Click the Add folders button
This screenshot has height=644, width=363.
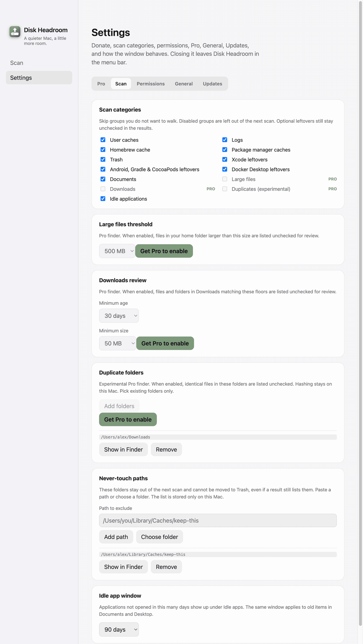coord(119,406)
